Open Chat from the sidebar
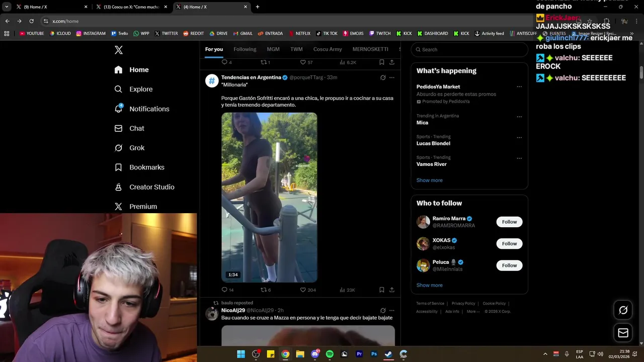The image size is (644, 362). [129, 128]
